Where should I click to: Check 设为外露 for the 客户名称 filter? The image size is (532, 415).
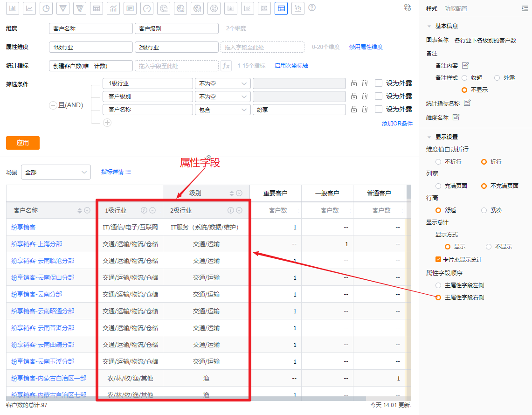tap(379, 109)
